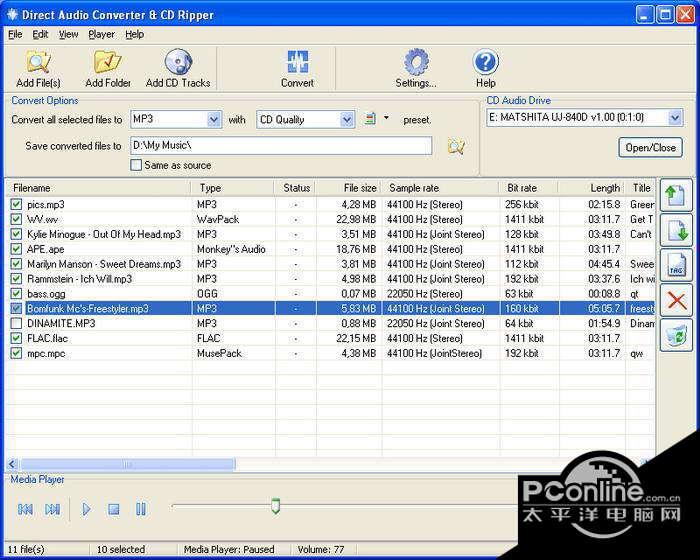The image size is (700, 560).
Task: Open Settings via the gear icon
Action: point(416,62)
